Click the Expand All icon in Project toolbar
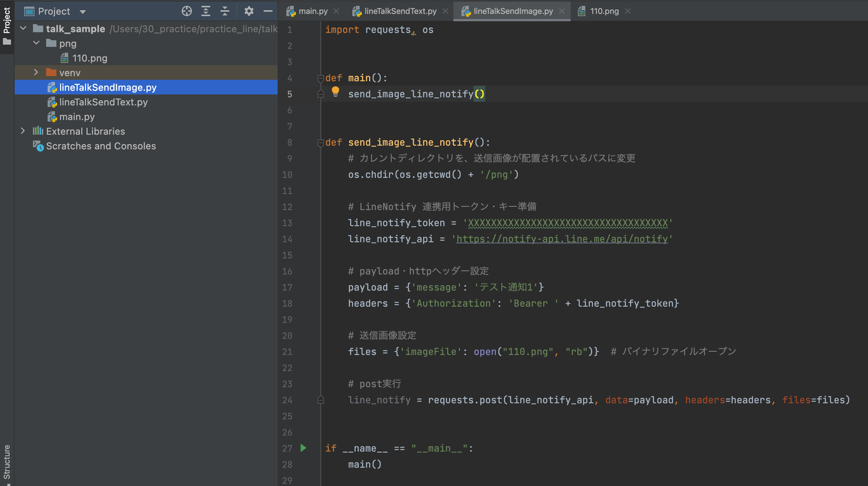This screenshot has height=486, width=868. coord(206,11)
